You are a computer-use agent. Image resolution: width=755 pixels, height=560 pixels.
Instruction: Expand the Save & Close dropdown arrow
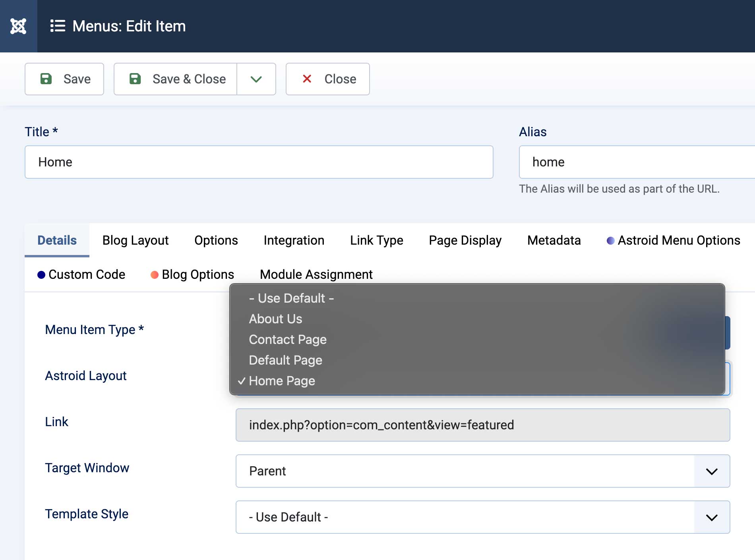pyautogui.click(x=256, y=79)
